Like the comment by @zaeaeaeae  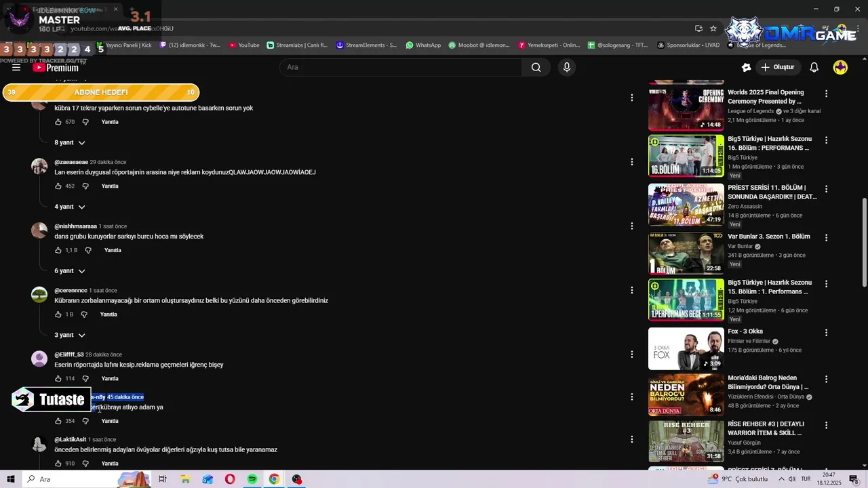[x=58, y=186]
